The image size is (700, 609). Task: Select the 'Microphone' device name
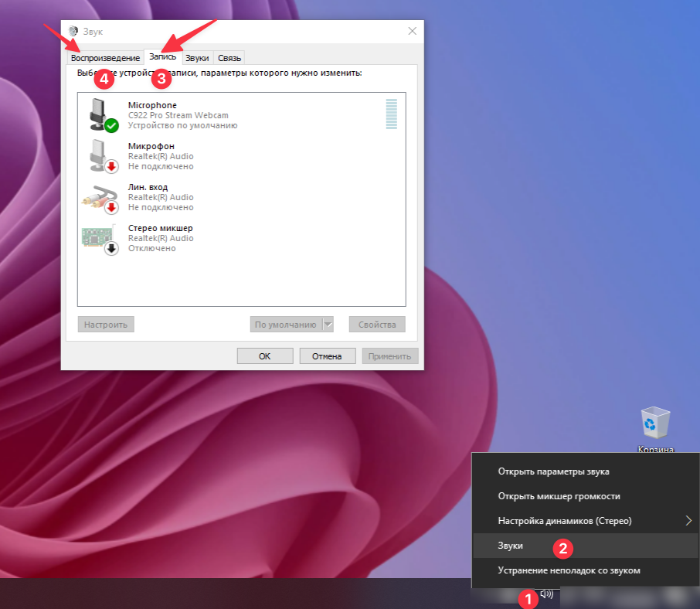click(152, 105)
